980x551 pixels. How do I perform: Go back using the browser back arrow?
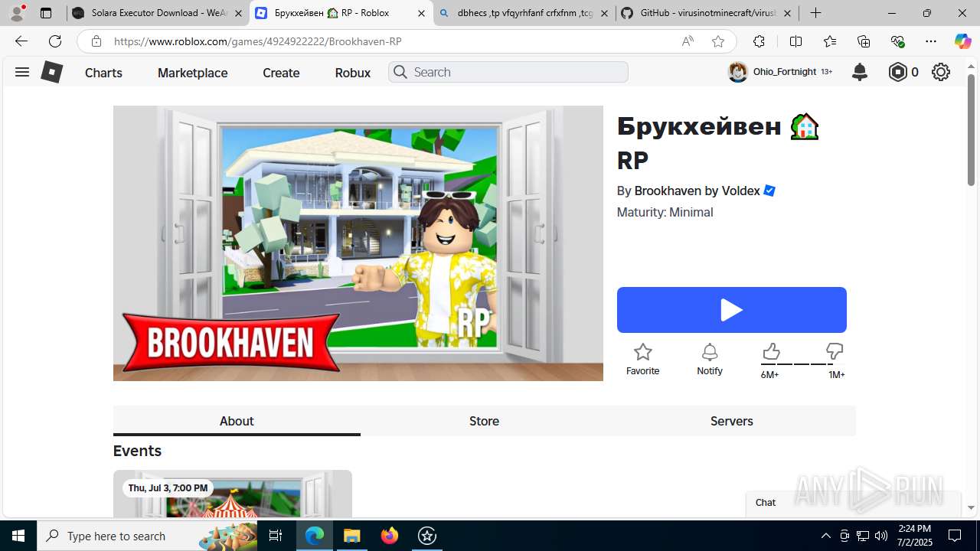[21, 41]
